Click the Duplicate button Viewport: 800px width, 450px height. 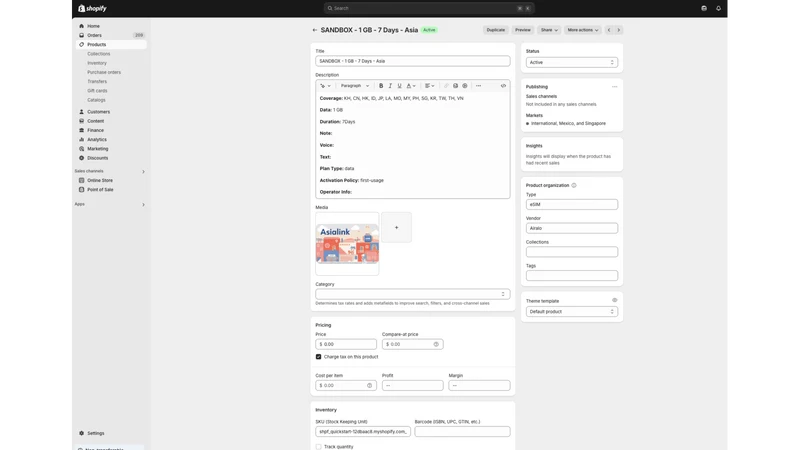(x=495, y=30)
